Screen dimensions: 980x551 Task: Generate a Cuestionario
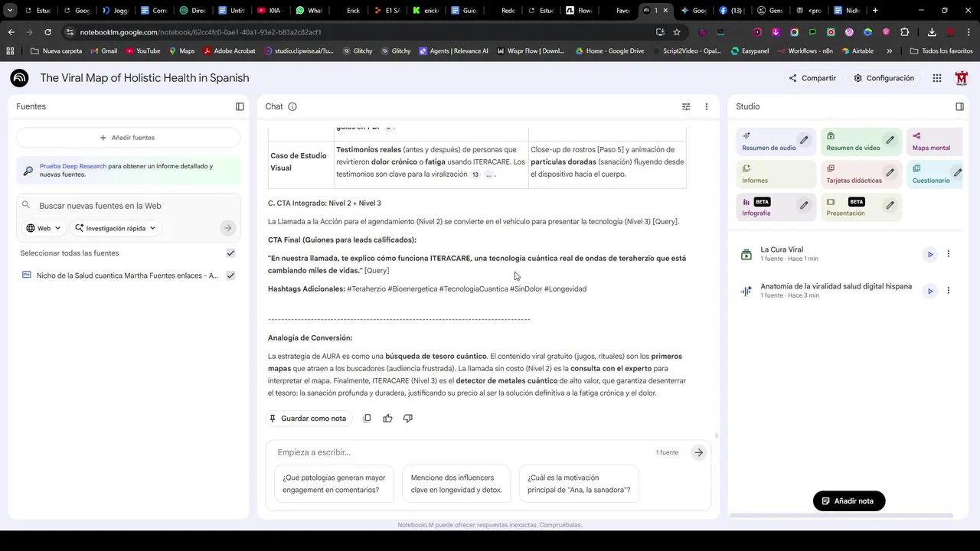933,174
